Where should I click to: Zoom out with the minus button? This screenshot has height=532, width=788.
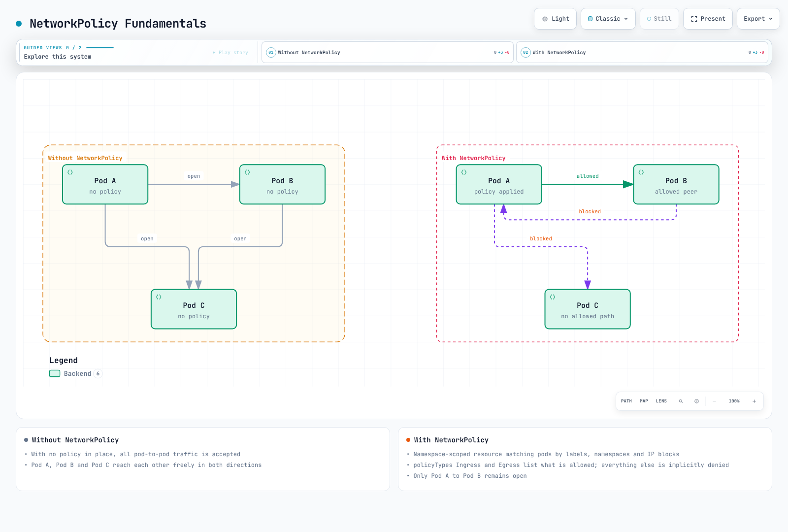click(715, 401)
